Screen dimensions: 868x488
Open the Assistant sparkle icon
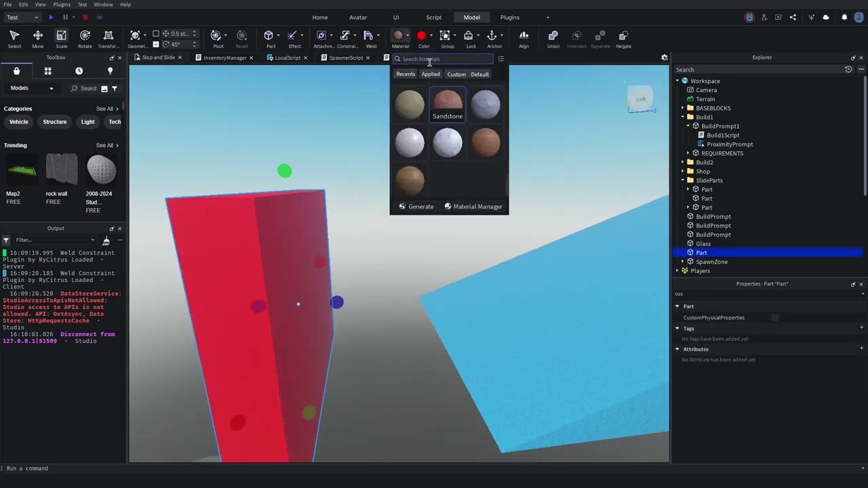point(811,17)
